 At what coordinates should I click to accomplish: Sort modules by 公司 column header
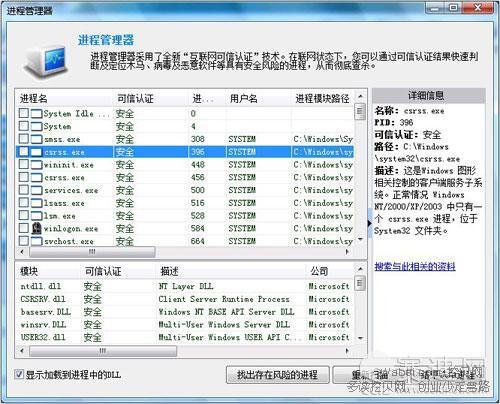pyautogui.click(x=330, y=271)
